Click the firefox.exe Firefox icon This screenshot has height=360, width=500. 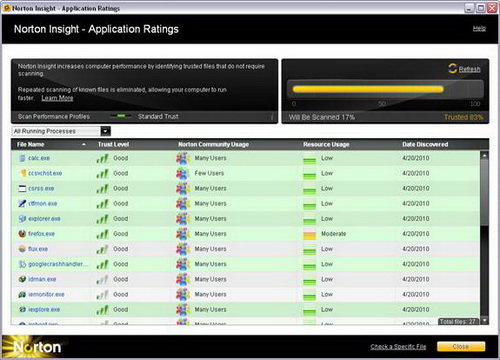tap(22, 233)
